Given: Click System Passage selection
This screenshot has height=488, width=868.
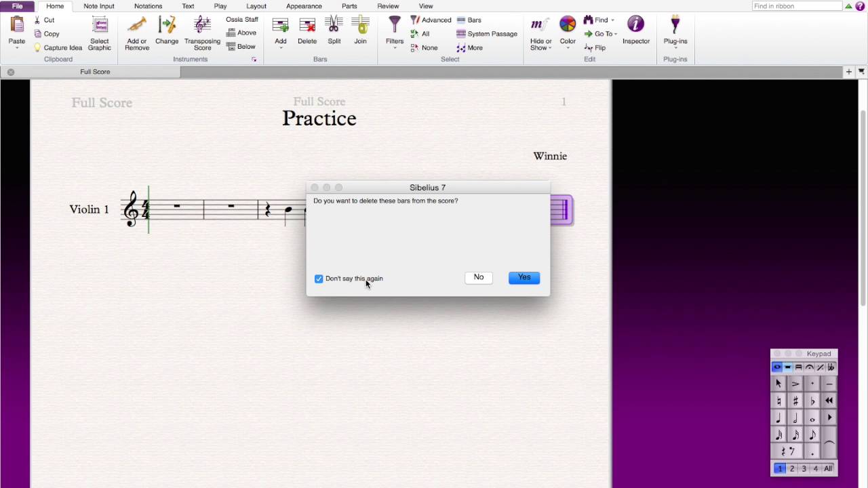Looking at the screenshot, I should [x=487, y=34].
